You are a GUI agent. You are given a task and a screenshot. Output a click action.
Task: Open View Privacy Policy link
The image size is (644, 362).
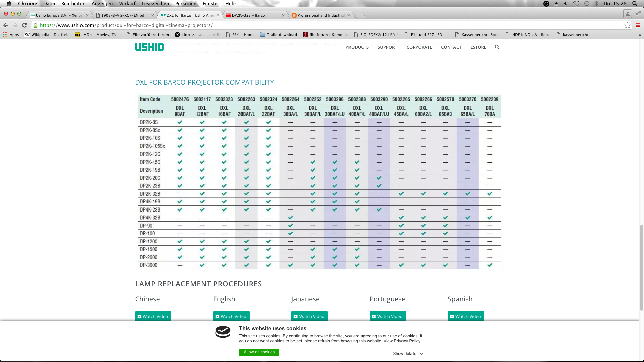[x=402, y=341]
